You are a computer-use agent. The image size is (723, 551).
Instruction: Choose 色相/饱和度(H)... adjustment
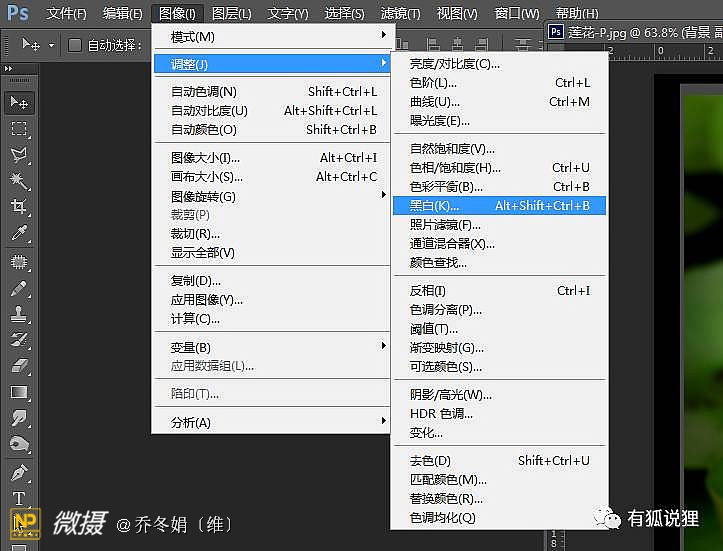456,168
